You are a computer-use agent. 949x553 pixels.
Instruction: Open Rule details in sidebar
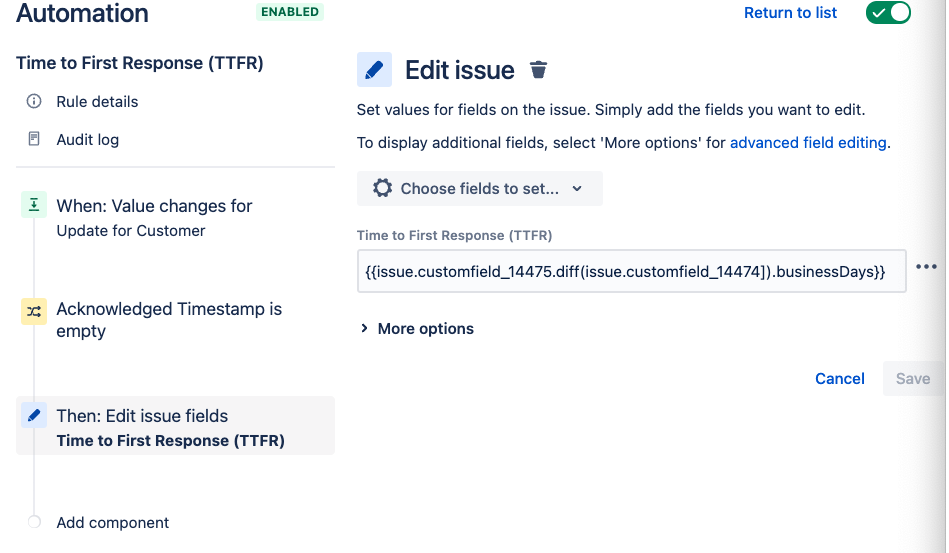[97, 102]
